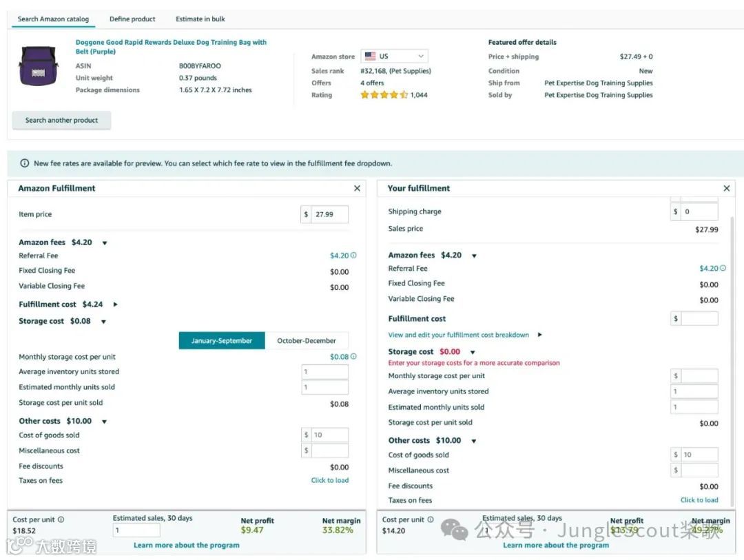Click Average inventory units stored field, Your fulfillment
The height and width of the screenshot is (560, 744).
(x=694, y=391)
